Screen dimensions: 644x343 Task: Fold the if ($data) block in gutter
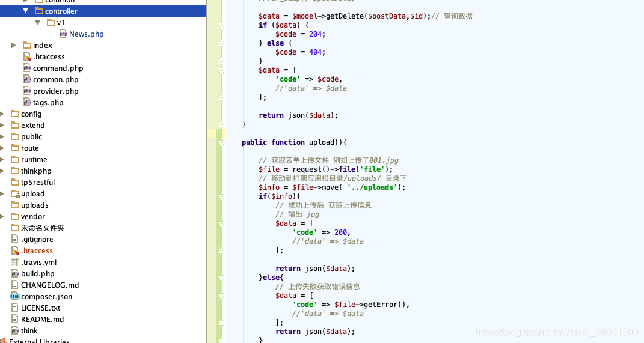[x=222, y=25]
